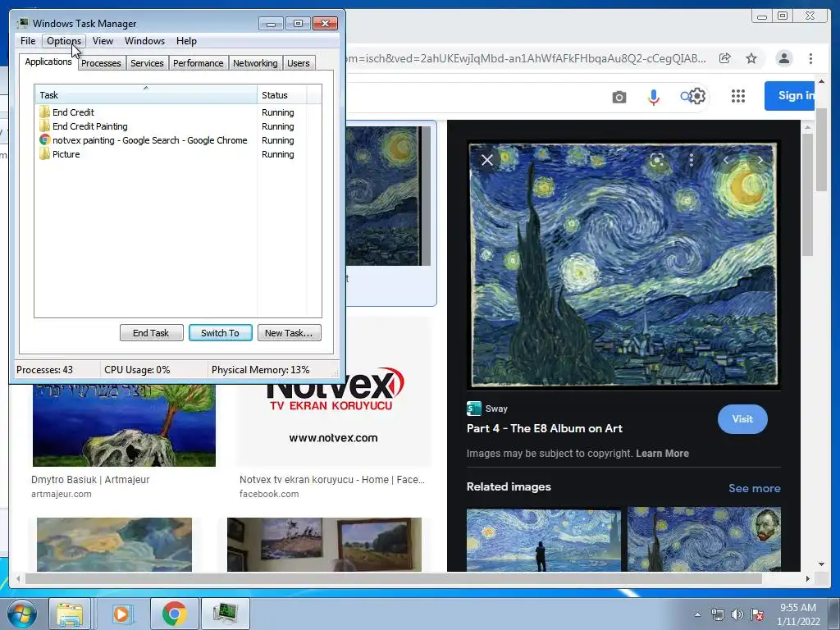Bookmark this page with the star icon

[x=751, y=58]
